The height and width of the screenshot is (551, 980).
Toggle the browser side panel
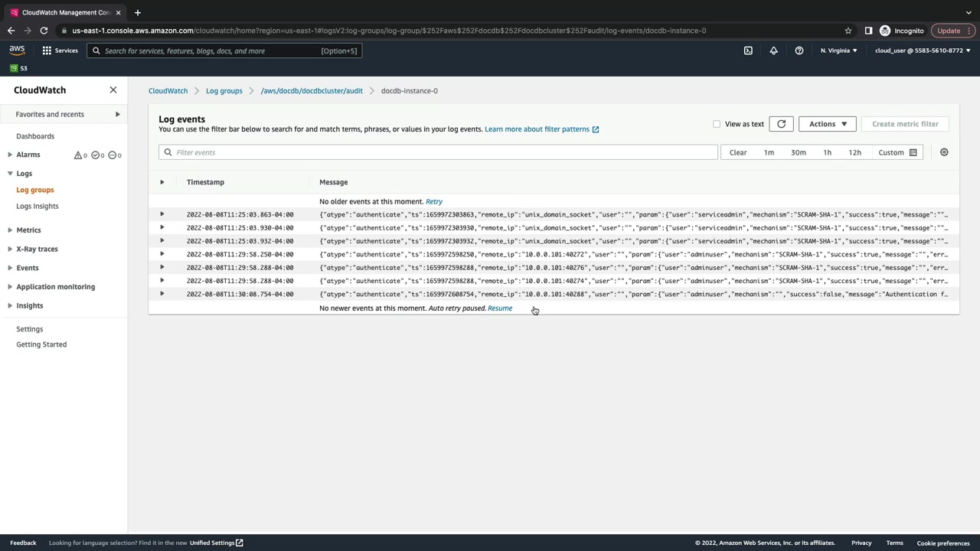[x=868, y=31]
